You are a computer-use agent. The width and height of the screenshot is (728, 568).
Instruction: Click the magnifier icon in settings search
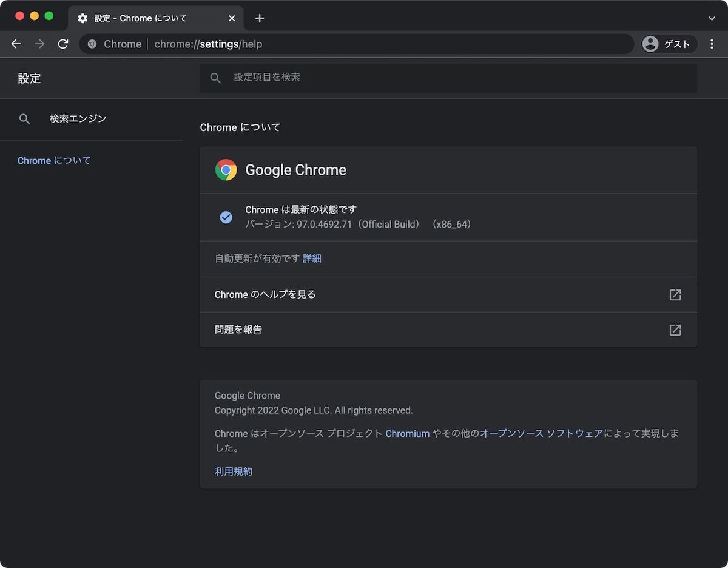click(215, 78)
